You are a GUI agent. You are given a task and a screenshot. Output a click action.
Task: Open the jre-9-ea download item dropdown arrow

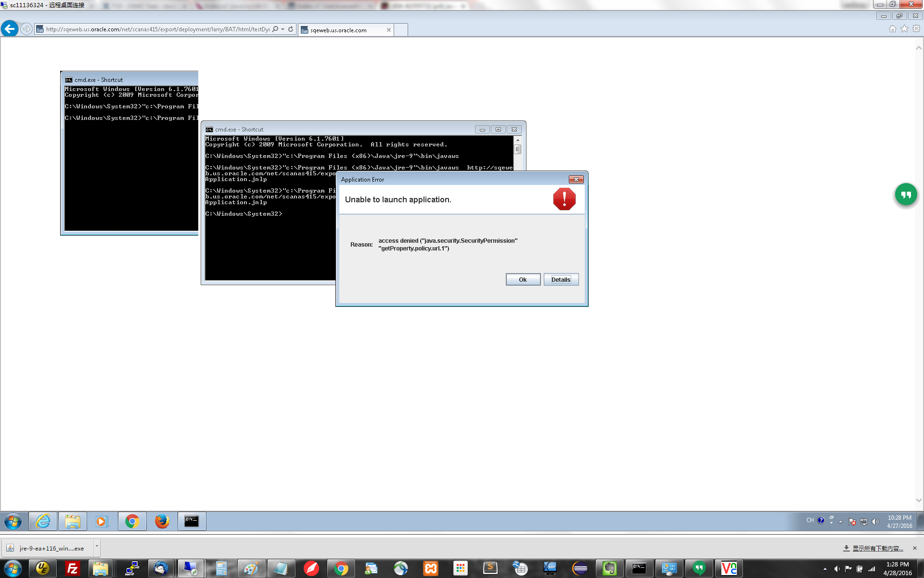pos(97,546)
